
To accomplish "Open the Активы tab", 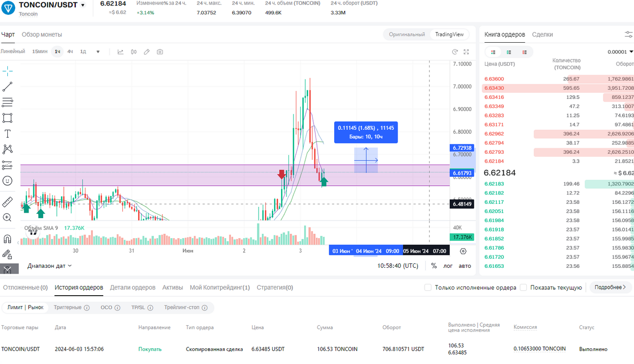I will coord(173,287).
